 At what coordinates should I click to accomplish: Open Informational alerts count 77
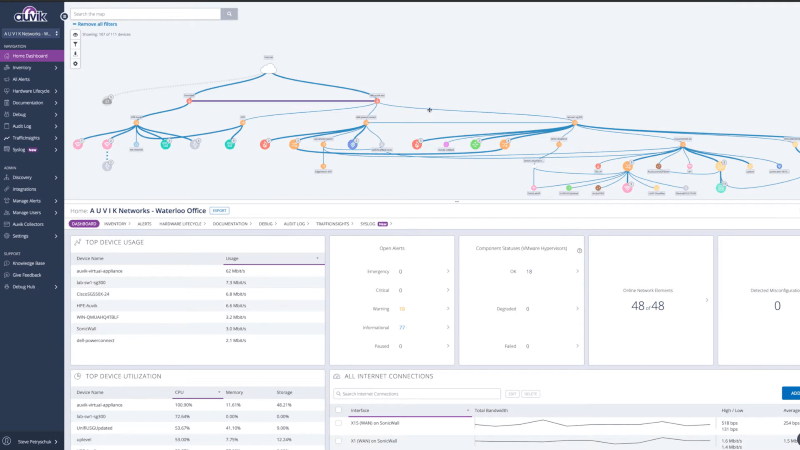[x=402, y=328]
